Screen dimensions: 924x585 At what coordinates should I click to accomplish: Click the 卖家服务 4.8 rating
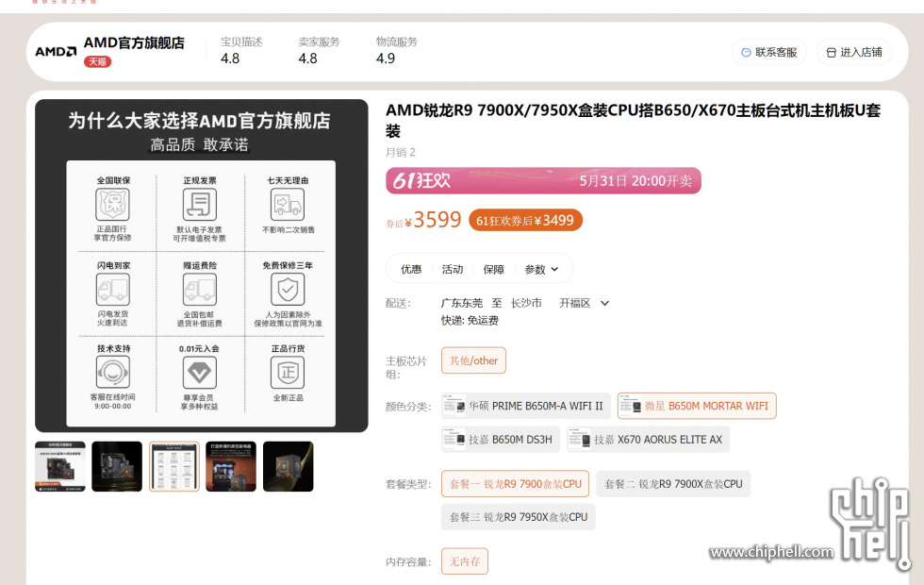click(x=319, y=51)
